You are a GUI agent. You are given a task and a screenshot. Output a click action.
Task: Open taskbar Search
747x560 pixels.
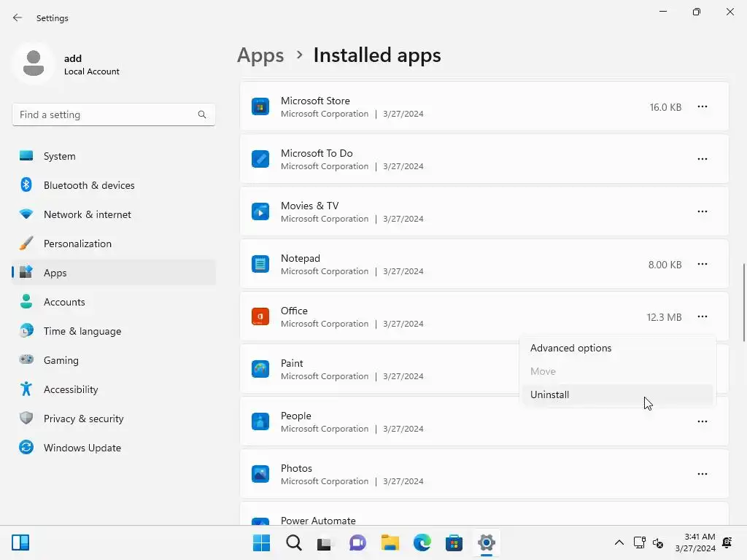[293, 542]
